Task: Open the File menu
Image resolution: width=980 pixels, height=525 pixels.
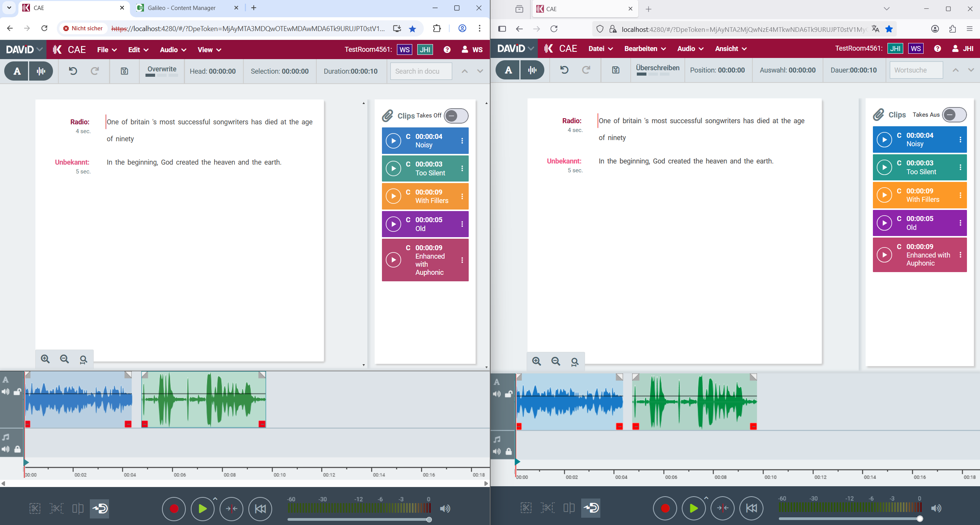Action: click(x=107, y=50)
